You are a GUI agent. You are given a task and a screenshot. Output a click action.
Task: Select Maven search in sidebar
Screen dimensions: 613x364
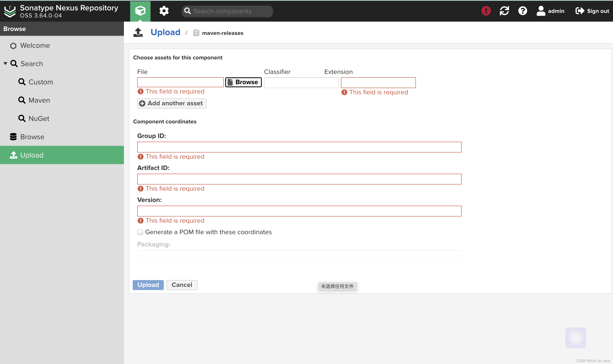[39, 100]
